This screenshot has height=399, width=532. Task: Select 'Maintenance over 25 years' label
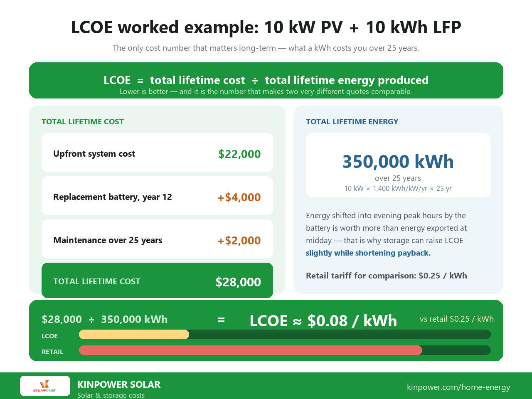point(108,240)
